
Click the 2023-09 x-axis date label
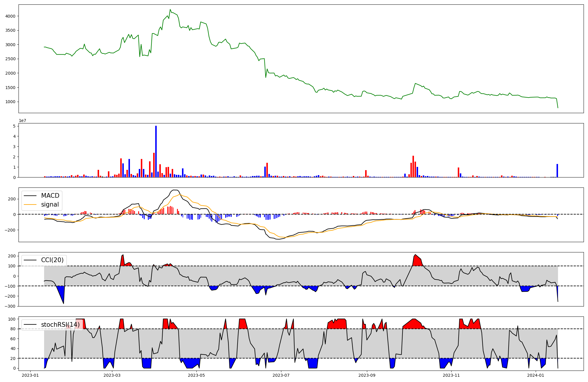[x=367, y=375]
